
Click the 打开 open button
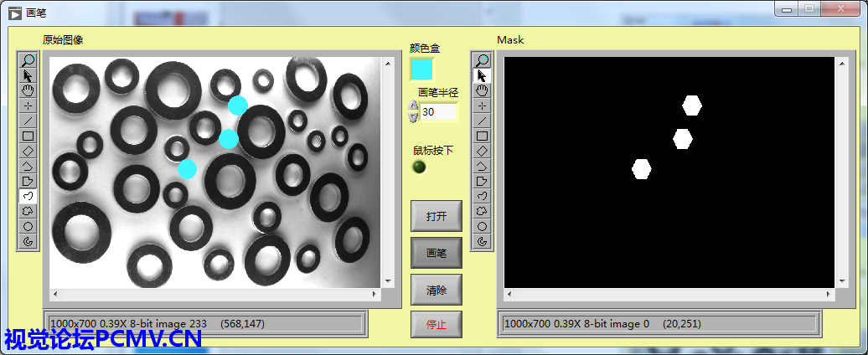[437, 216]
